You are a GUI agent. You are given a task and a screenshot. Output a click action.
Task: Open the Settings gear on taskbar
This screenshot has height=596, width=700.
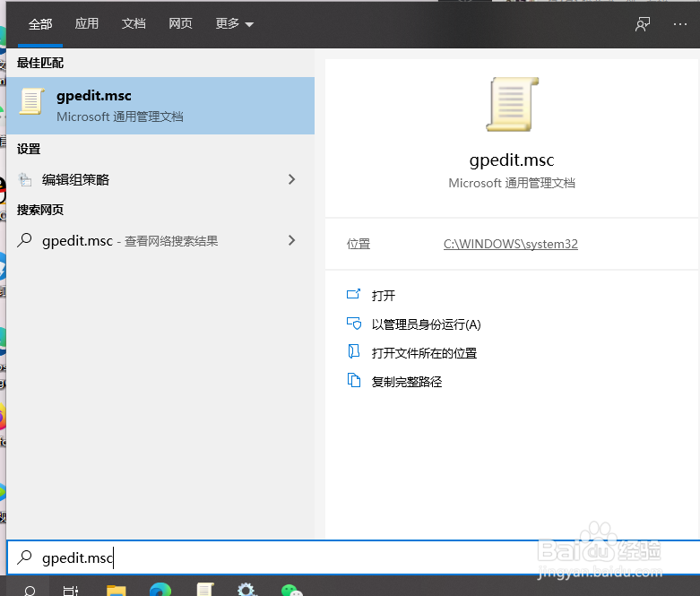click(x=246, y=590)
